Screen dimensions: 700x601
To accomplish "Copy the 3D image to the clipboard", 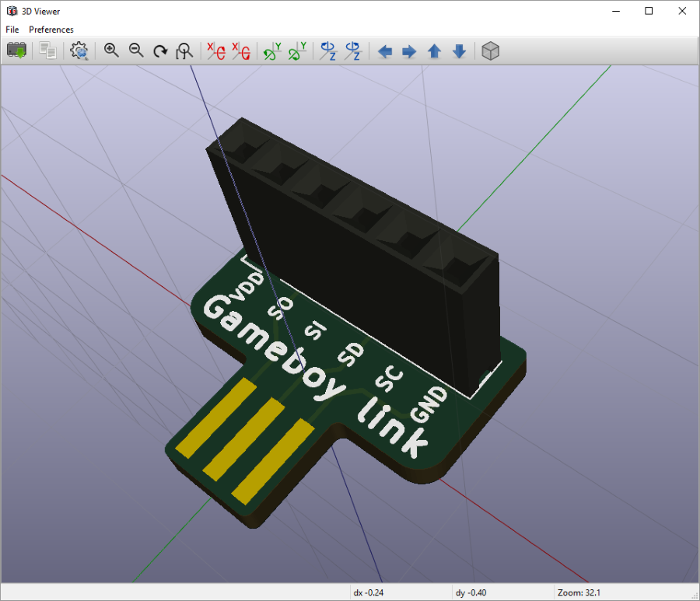I will click(x=47, y=51).
